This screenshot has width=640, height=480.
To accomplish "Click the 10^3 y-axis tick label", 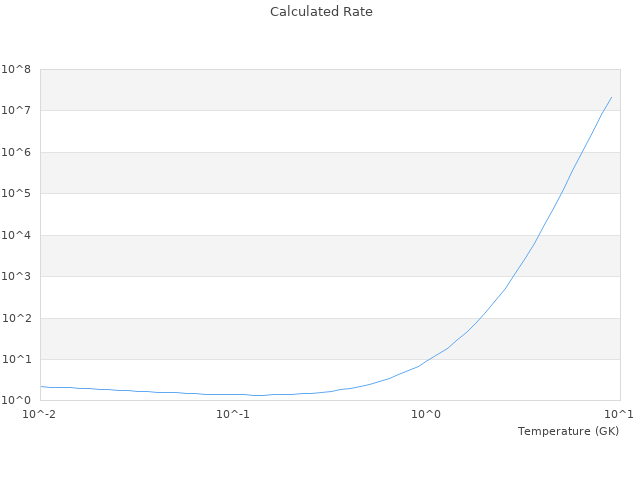I will point(16,276).
